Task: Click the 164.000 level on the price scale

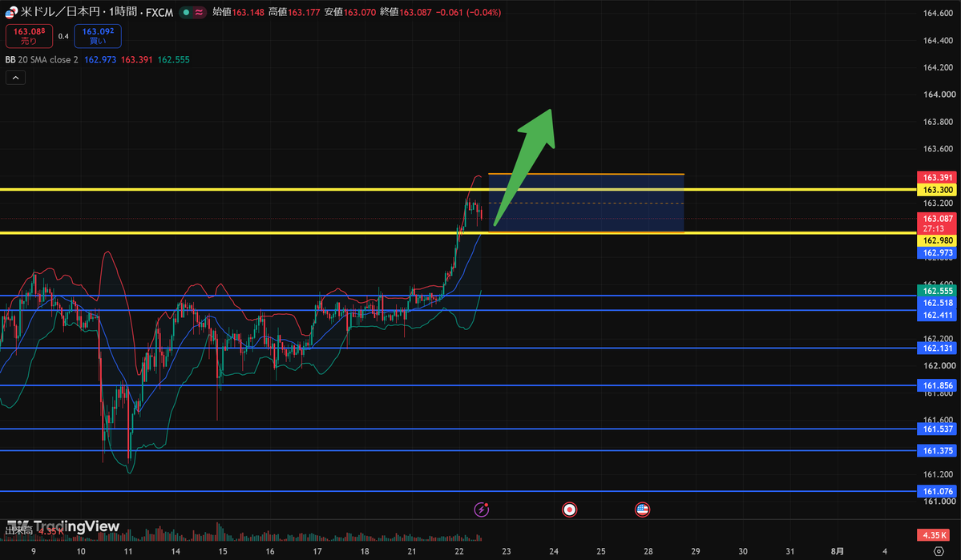Action: (939, 95)
